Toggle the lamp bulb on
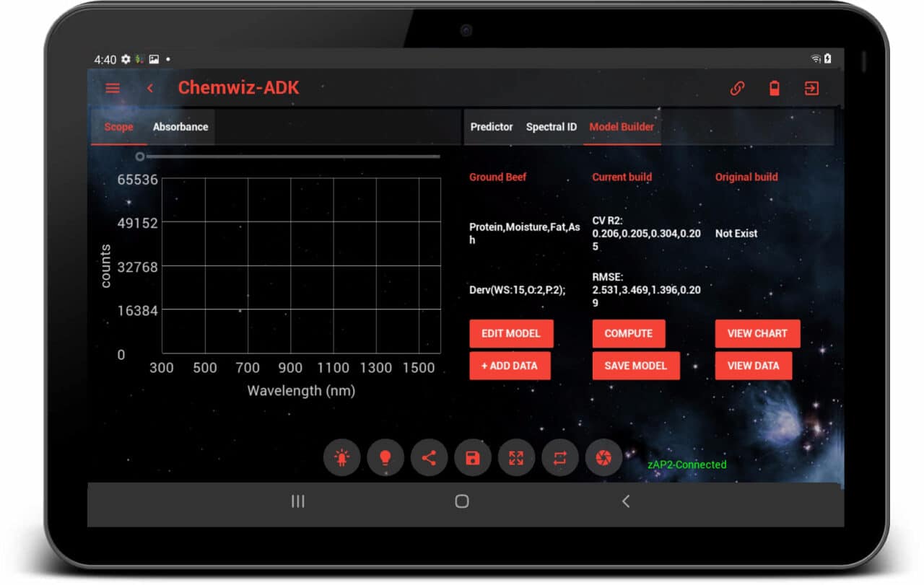The height and width of the screenshot is (585, 924). (385, 457)
